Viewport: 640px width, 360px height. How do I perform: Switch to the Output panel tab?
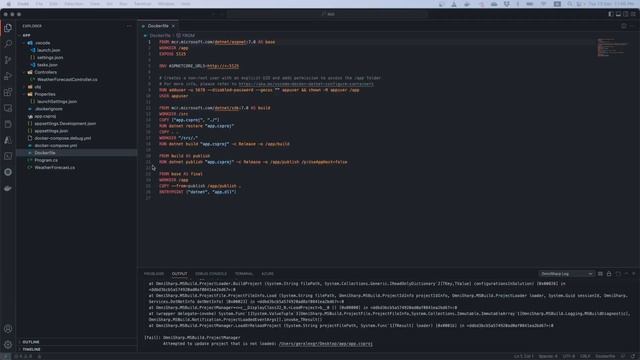[x=179, y=274]
